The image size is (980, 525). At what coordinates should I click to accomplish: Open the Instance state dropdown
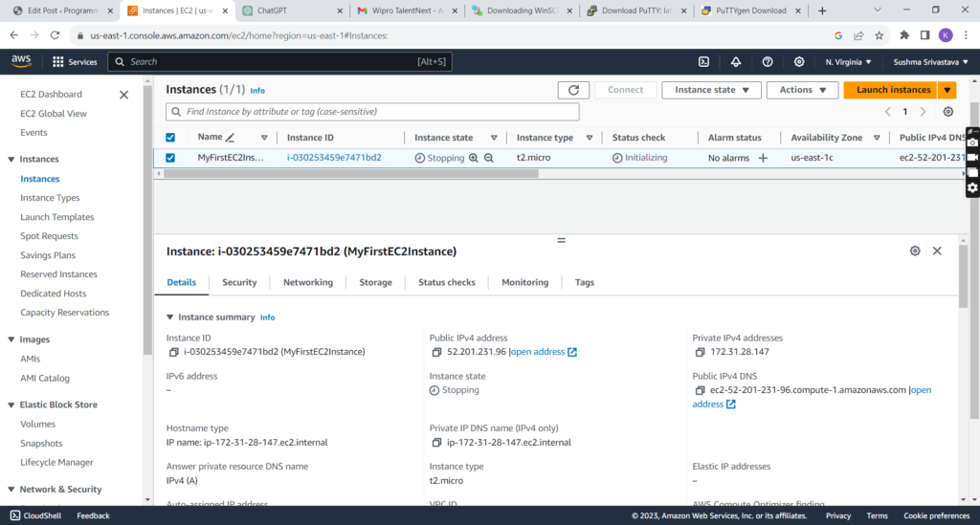coord(711,90)
